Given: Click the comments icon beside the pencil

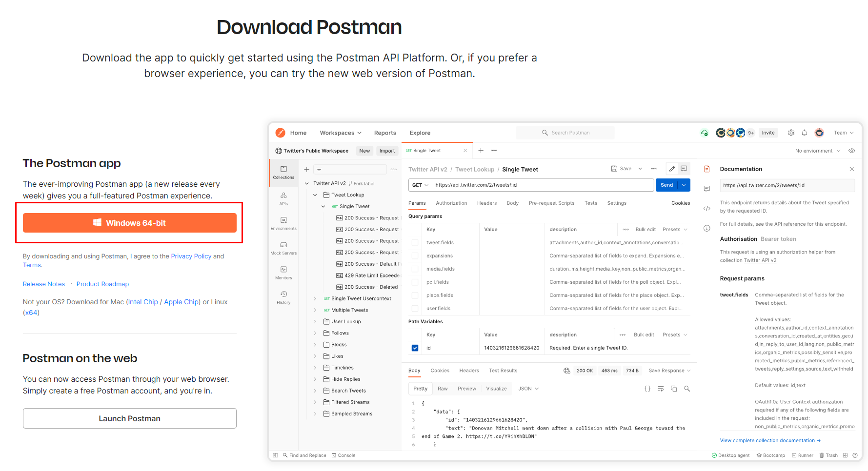Looking at the screenshot, I should tap(684, 169).
